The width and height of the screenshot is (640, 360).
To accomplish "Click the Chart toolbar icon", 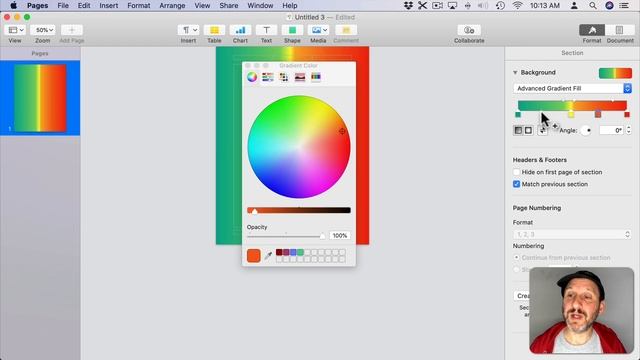I will 240,30.
